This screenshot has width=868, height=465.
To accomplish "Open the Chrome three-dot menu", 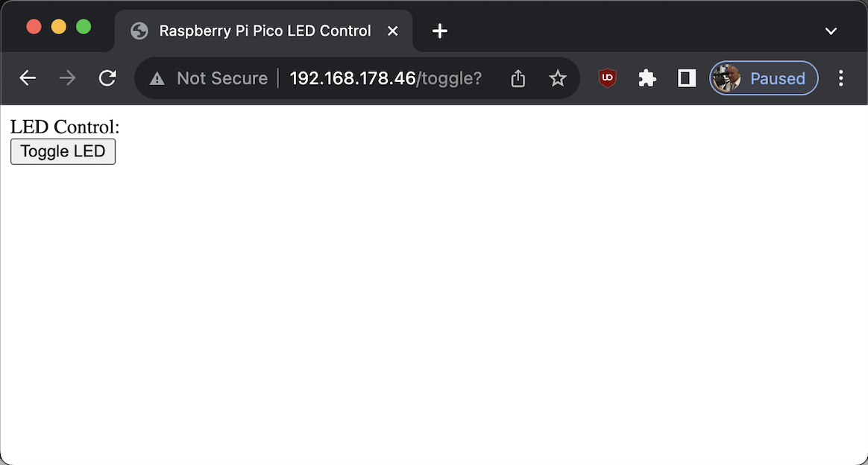I will tap(840, 78).
